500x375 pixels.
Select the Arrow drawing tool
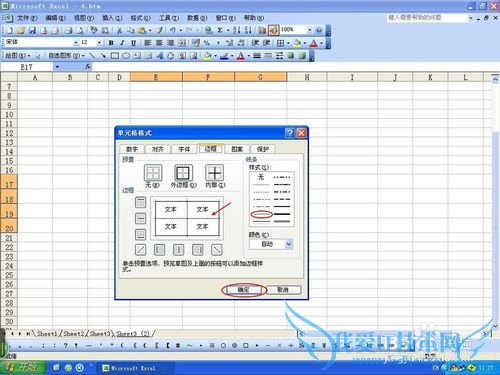point(103,56)
